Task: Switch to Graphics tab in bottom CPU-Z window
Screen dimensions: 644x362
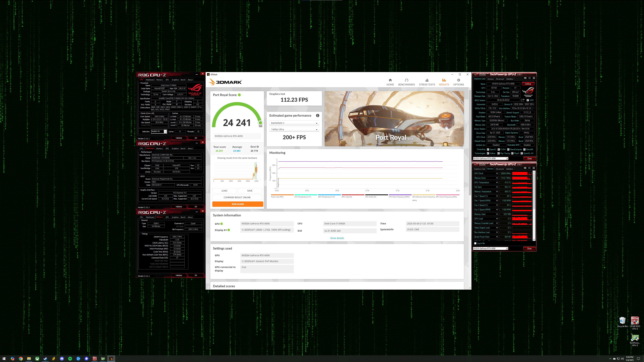Action: pos(175,217)
